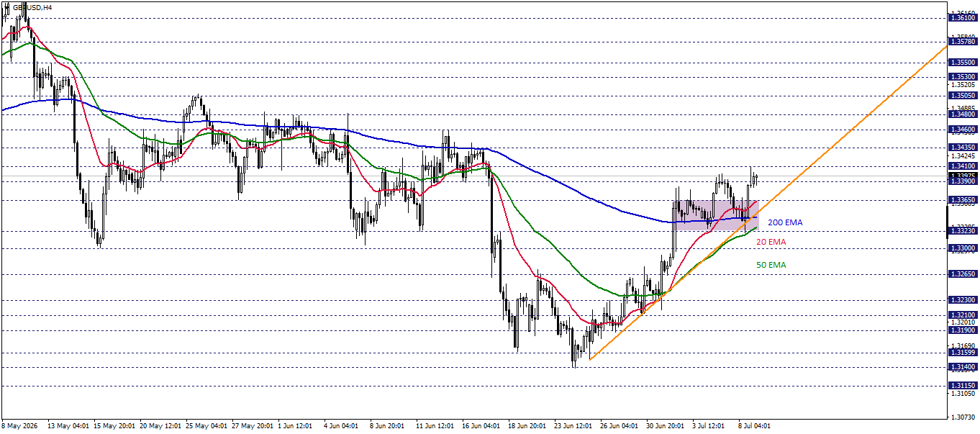
Task: Click the 1.34245 axis price tick
Action: (963, 155)
